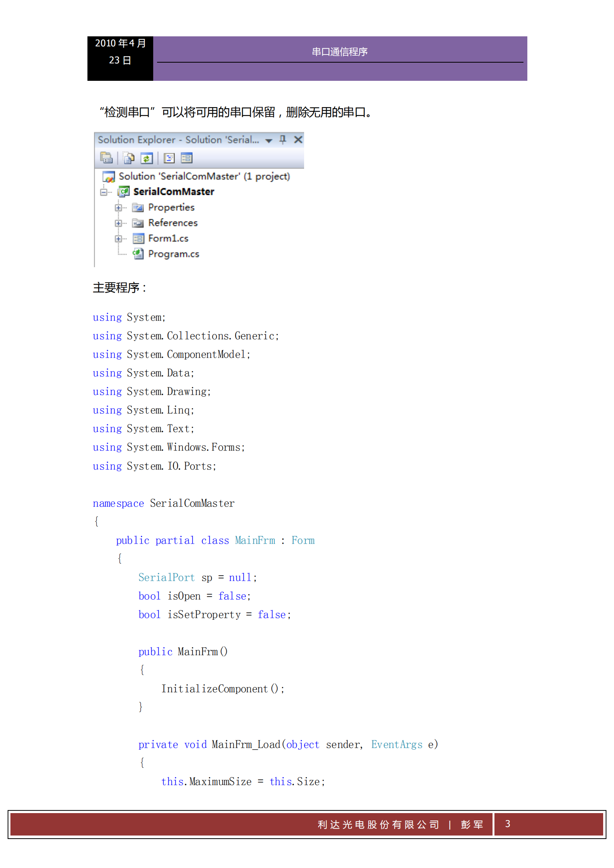Click the line 'using System;'

[129, 317]
